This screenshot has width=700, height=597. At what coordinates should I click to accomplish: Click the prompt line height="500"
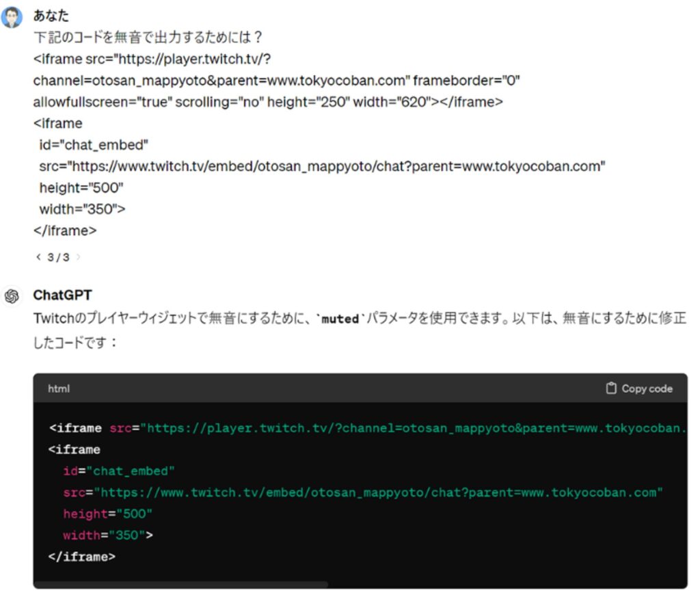coord(81,187)
